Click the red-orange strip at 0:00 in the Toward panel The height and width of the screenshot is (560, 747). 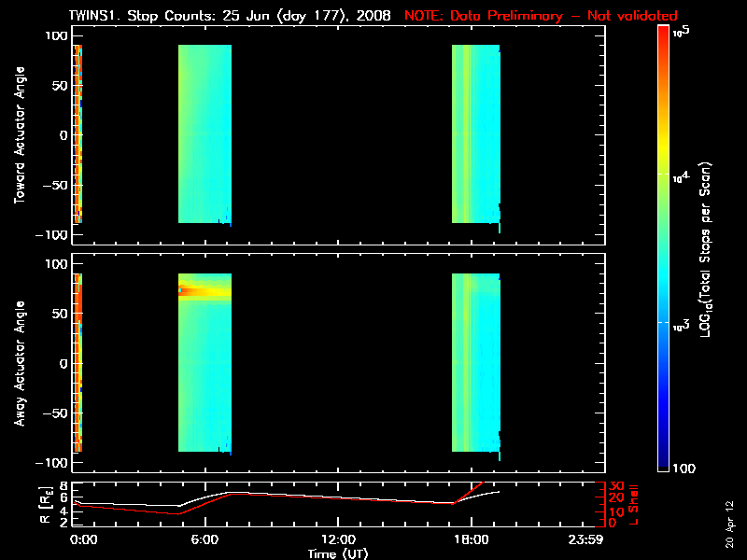tap(78, 133)
